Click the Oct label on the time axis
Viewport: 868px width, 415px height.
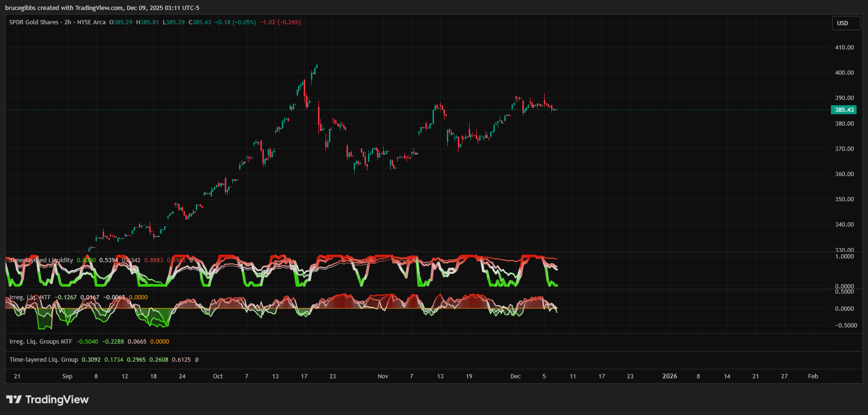pyautogui.click(x=218, y=376)
